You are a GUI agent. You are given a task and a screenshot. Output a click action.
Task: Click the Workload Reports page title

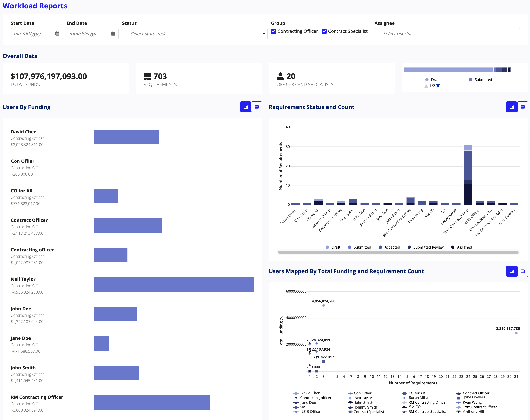pyautogui.click(x=35, y=6)
